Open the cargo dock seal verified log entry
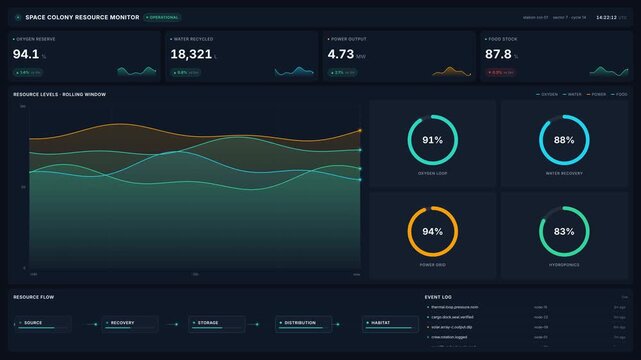 pos(527,317)
